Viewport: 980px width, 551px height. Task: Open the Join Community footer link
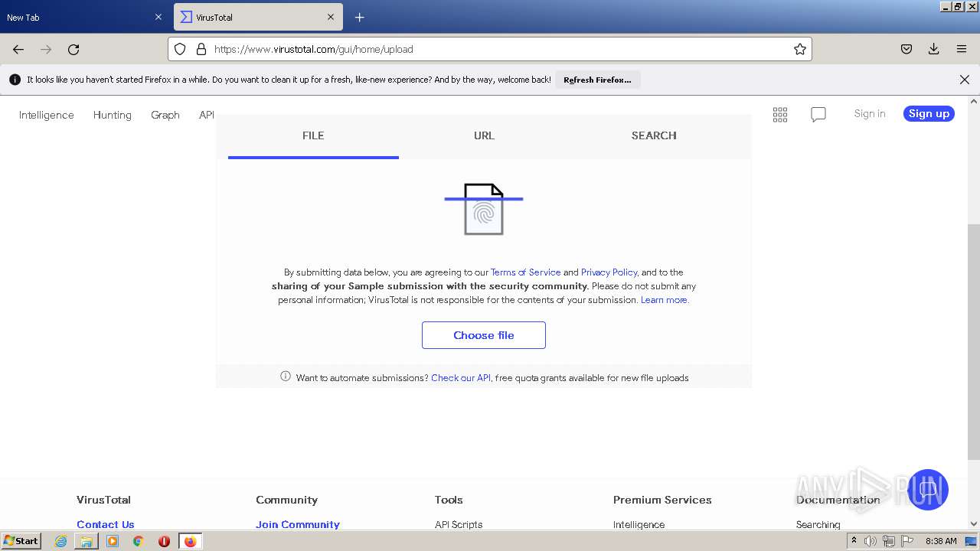pos(298,524)
